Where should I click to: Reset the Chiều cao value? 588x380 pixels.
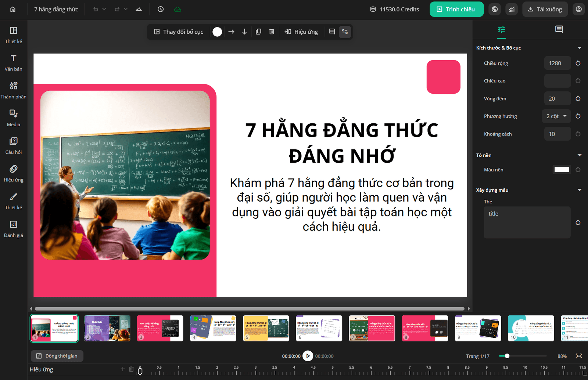point(578,81)
